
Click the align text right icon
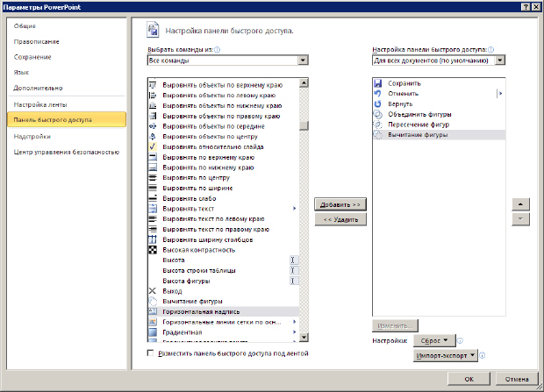[153, 229]
